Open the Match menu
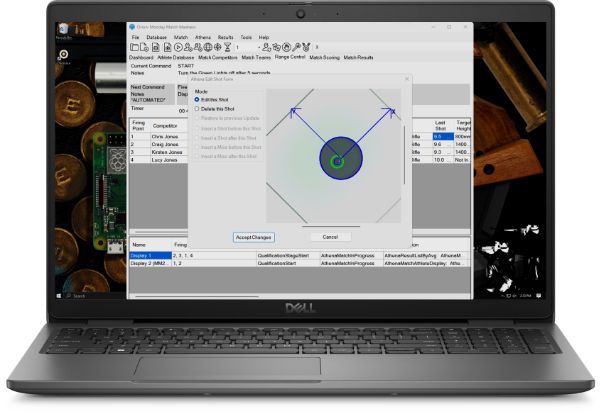Screen dimensions: 600x420 (x=181, y=37)
